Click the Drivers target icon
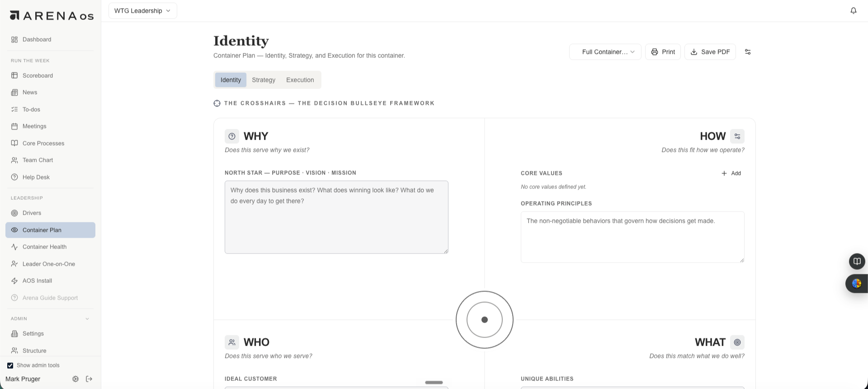868x389 pixels. [14, 213]
